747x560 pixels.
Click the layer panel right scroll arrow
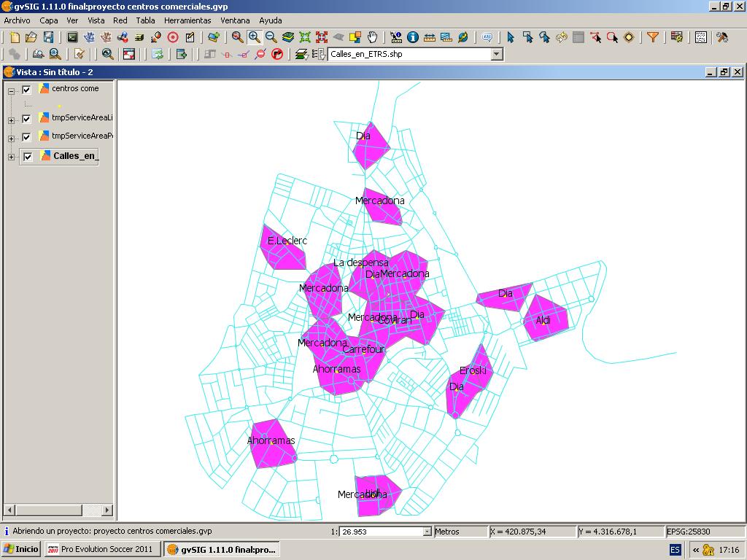coord(107,510)
